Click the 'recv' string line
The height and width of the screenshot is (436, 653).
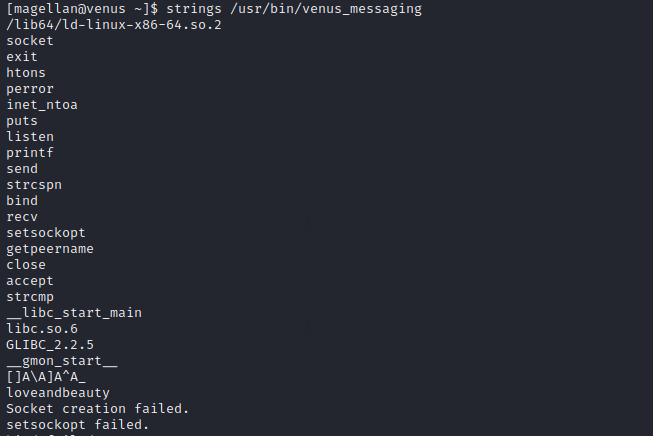click(22, 217)
